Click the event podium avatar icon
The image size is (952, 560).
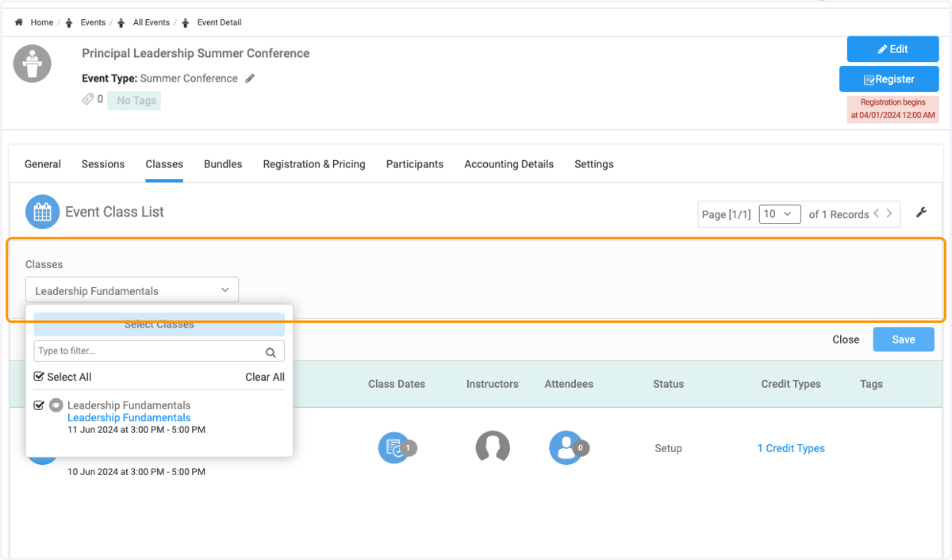pyautogui.click(x=33, y=63)
